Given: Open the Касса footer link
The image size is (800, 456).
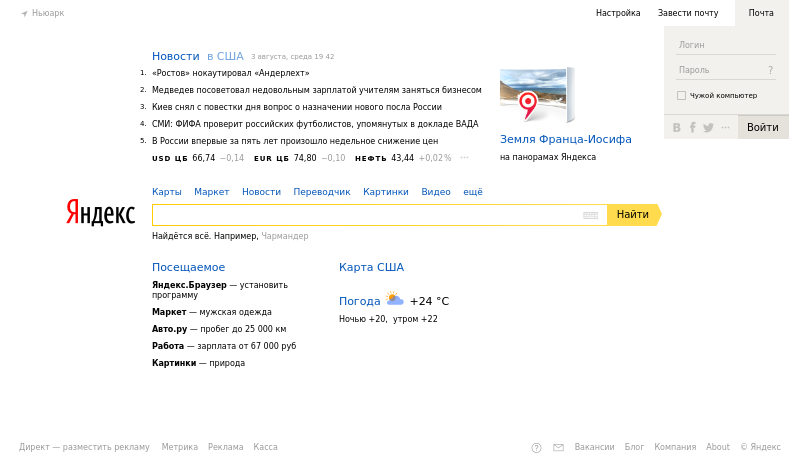Looking at the screenshot, I should click(265, 447).
